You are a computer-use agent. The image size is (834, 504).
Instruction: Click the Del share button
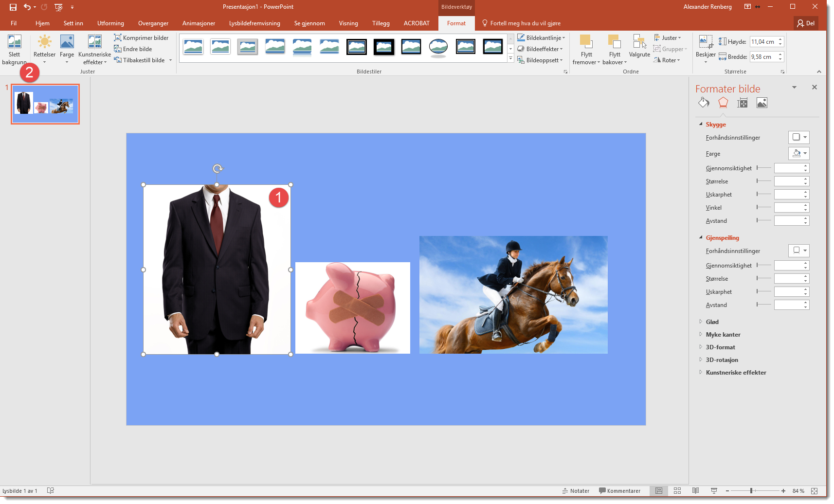coord(806,23)
